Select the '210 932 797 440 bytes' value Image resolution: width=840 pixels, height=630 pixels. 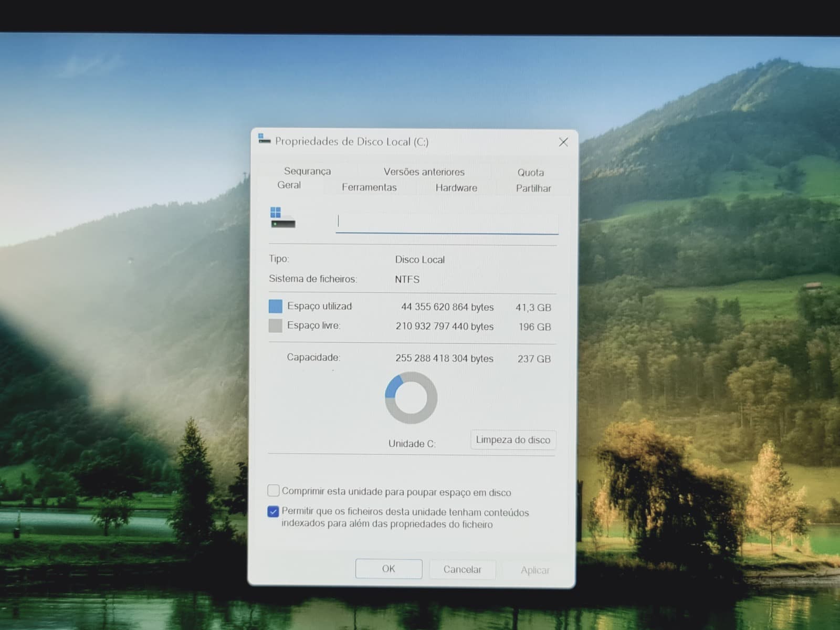click(x=445, y=327)
